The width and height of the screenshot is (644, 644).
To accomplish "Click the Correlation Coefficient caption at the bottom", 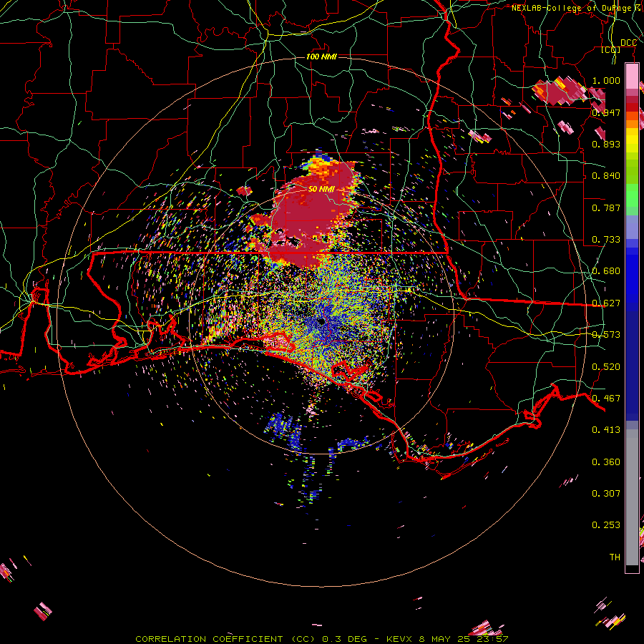I will pos(322,639).
